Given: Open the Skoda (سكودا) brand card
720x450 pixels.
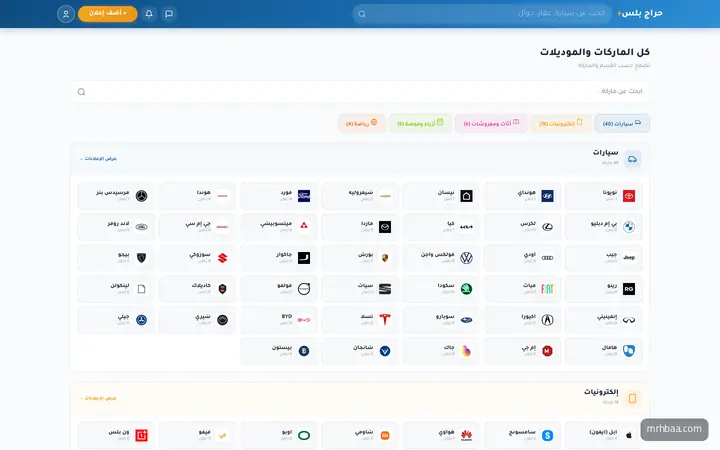Looking at the screenshot, I should (x=441, y=289).
